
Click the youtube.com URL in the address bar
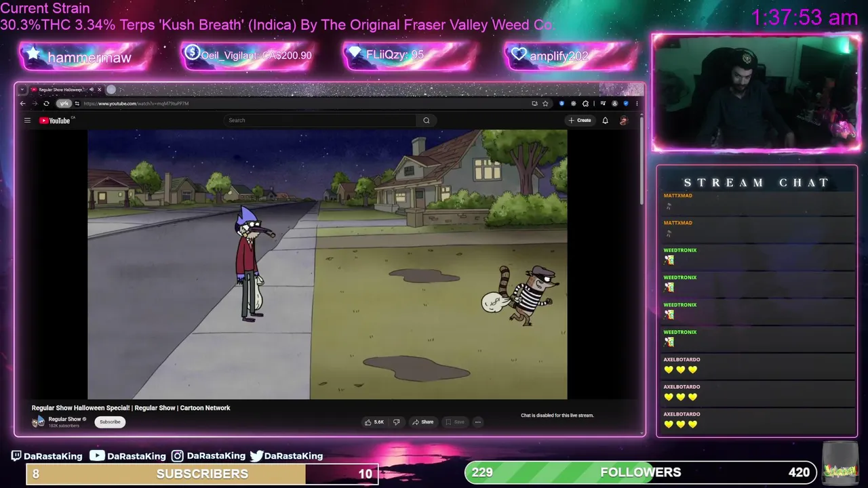(x=136, y=104)
